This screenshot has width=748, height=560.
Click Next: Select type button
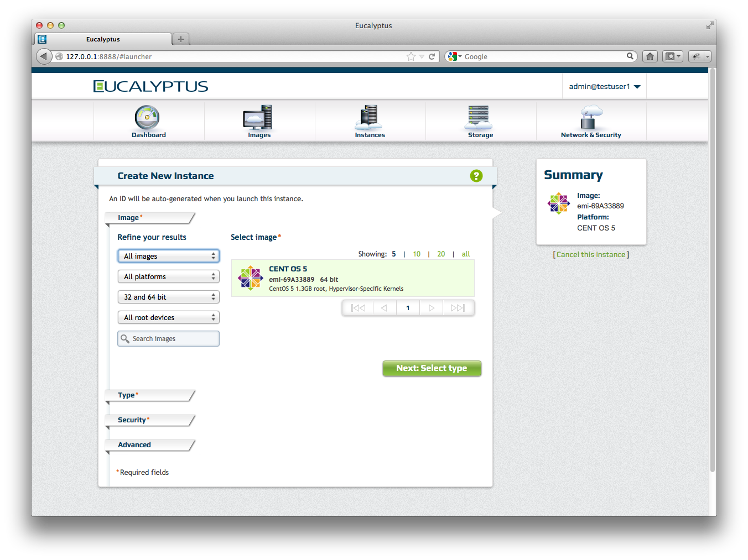tap(432, 368)
